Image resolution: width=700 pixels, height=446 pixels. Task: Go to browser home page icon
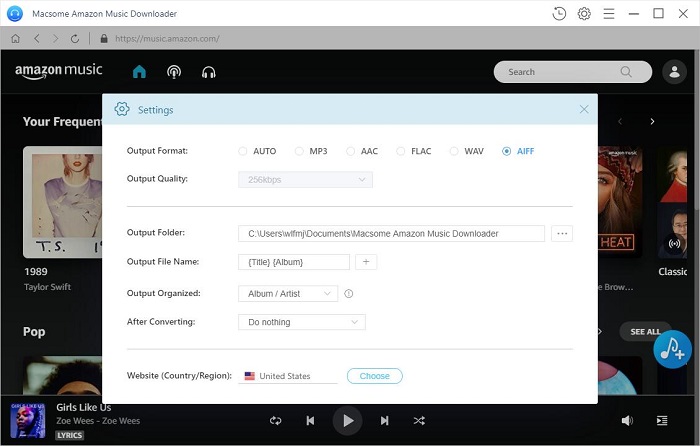coord(16,39)
